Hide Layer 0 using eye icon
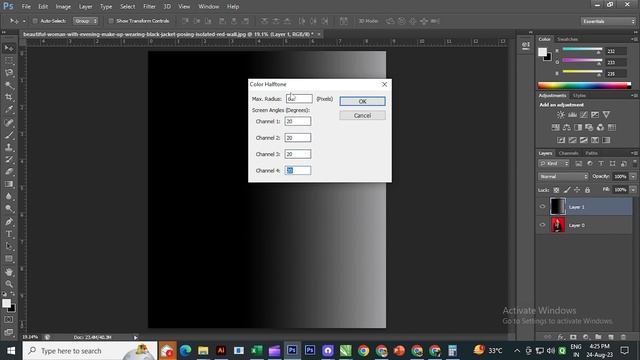Viewport: 640px width, 360px height. 542,225
